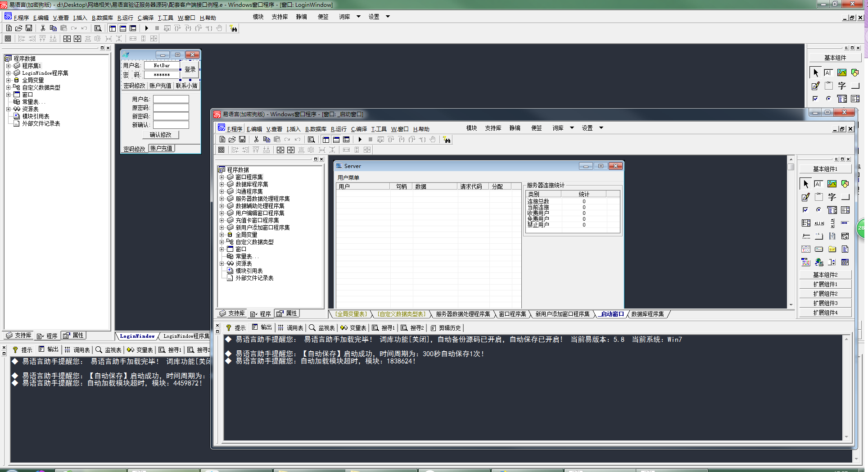Open 扩展组件3 component group

click(x=825, y=303)
